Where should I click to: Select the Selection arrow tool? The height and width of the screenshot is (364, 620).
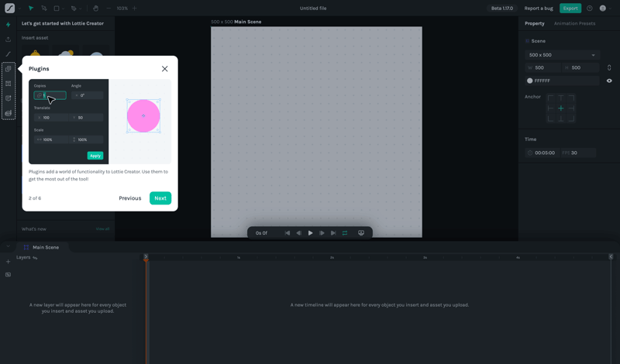tap(31, 8)
